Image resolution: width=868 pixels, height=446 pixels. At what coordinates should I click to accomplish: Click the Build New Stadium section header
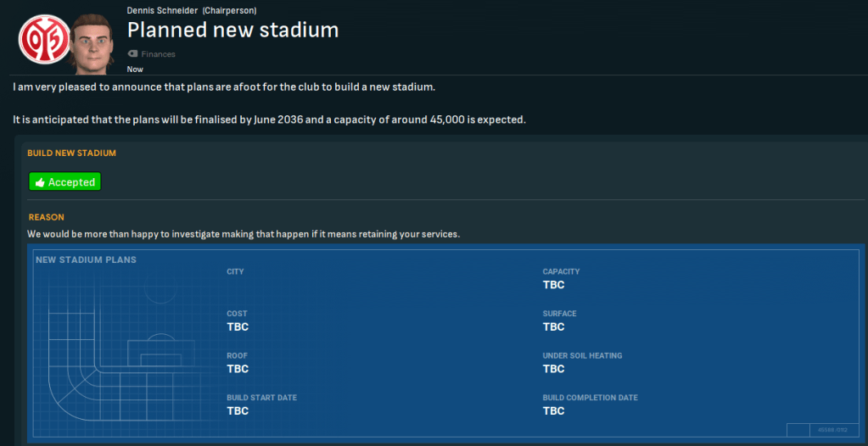coord(71,153)
